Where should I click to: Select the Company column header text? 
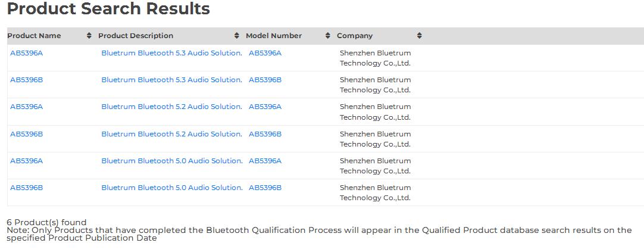[355, 36]
